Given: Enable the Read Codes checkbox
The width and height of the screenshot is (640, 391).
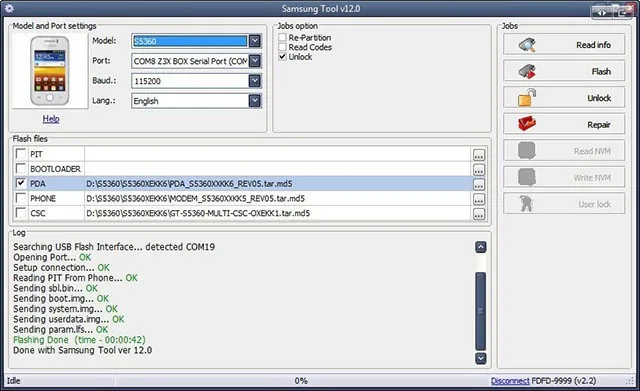Looking at the screenshot, I should [282, 47].
